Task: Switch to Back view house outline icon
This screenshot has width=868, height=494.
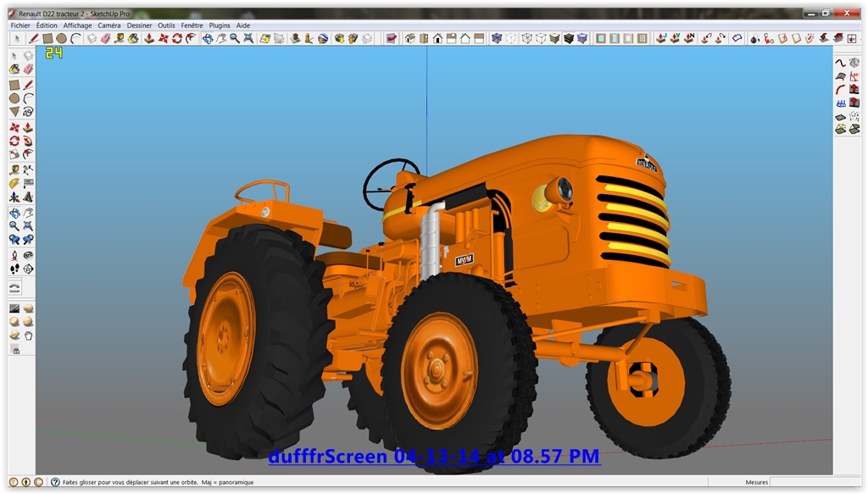Action: point(465,38)
